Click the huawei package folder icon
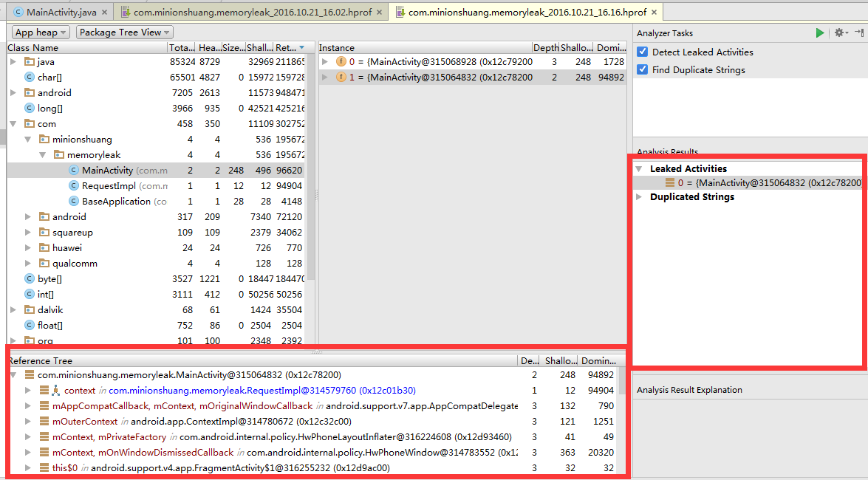 pyautogui.click(x=44, y=247)
